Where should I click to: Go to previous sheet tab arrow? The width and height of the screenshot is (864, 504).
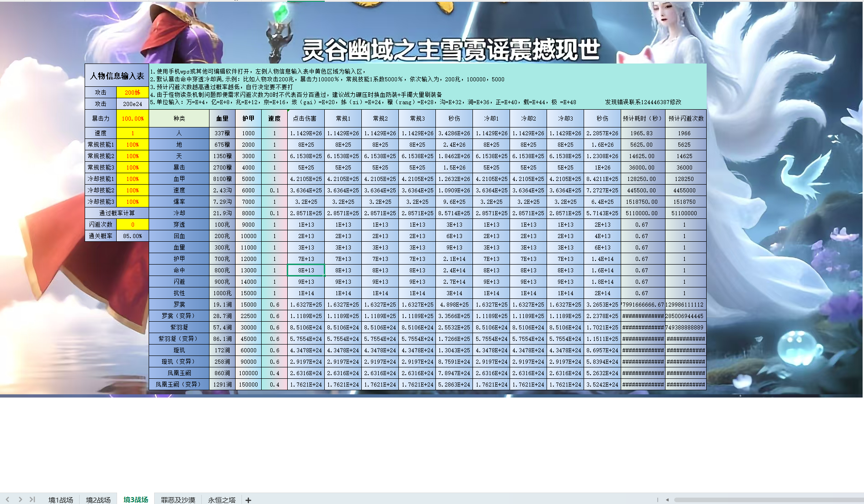(8, 499)
